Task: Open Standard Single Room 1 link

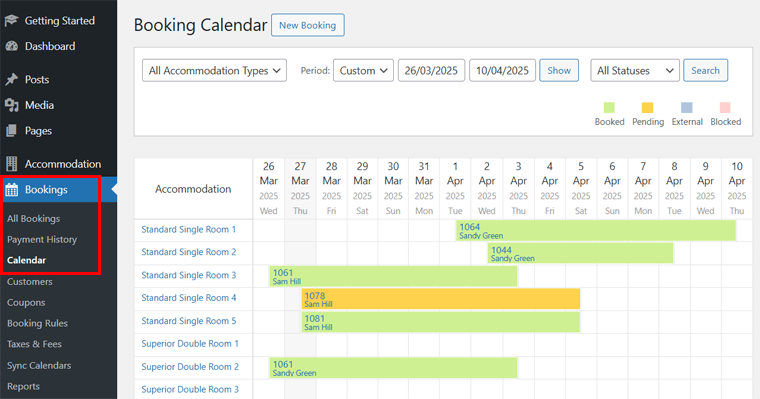Action: (189, 229)
